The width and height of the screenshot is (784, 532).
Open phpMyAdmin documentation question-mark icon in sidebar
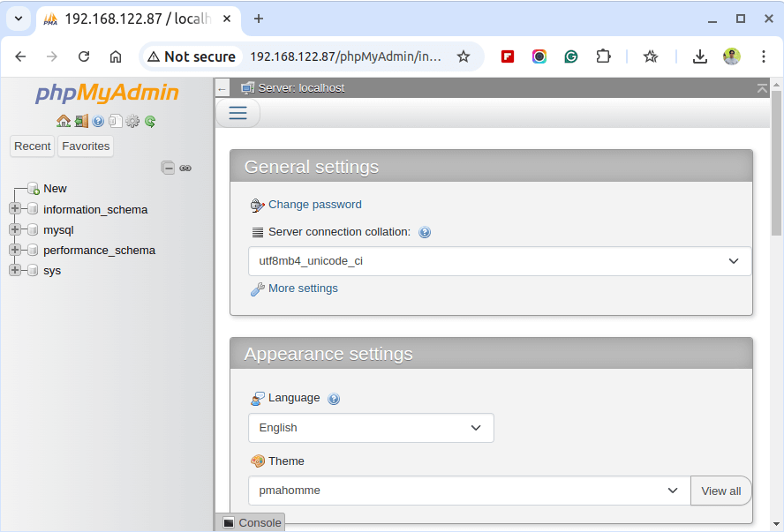pyautogui.click(x=98, y=121)
